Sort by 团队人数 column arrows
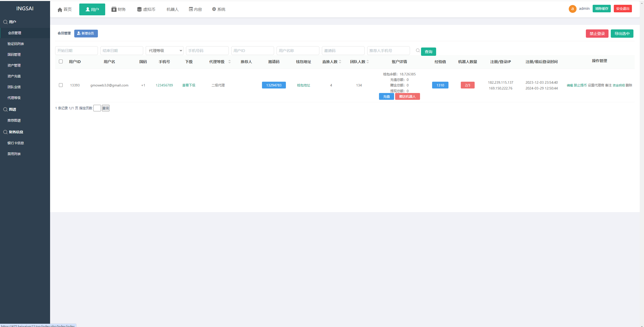Viewport: 644px width, 327px height. (x=368, y=62)
